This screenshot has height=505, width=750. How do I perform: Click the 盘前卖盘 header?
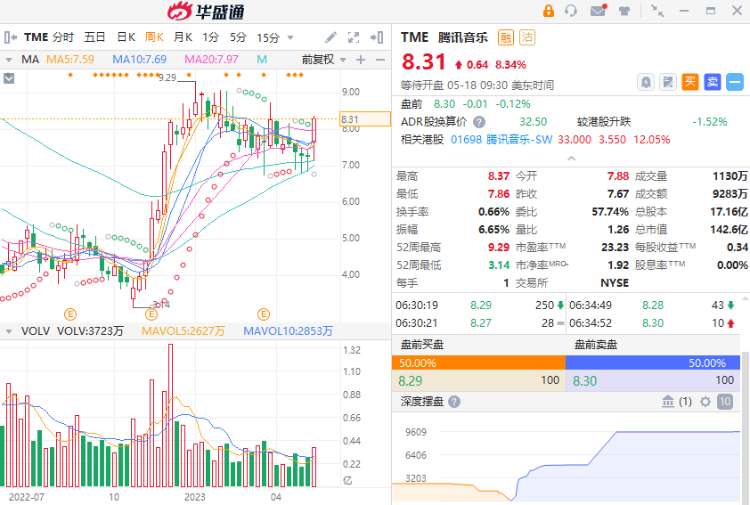[596, 344]
